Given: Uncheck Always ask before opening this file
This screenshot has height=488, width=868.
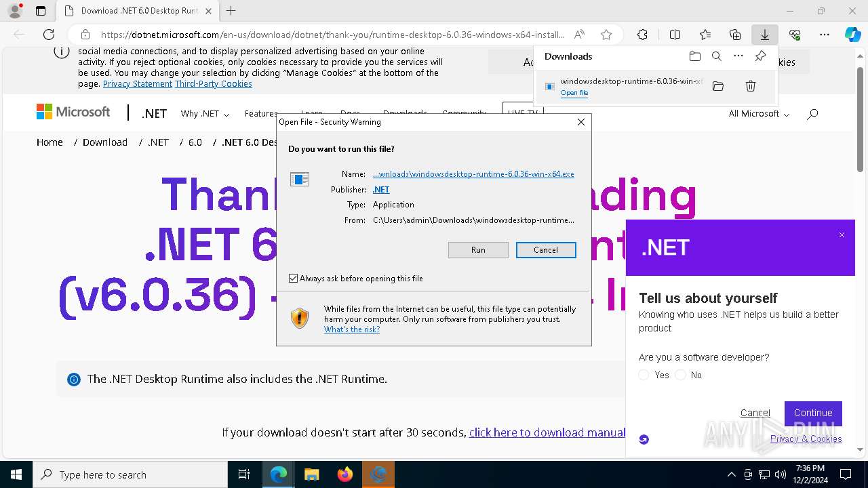Looking at the screenshot, I should [293, 279].
